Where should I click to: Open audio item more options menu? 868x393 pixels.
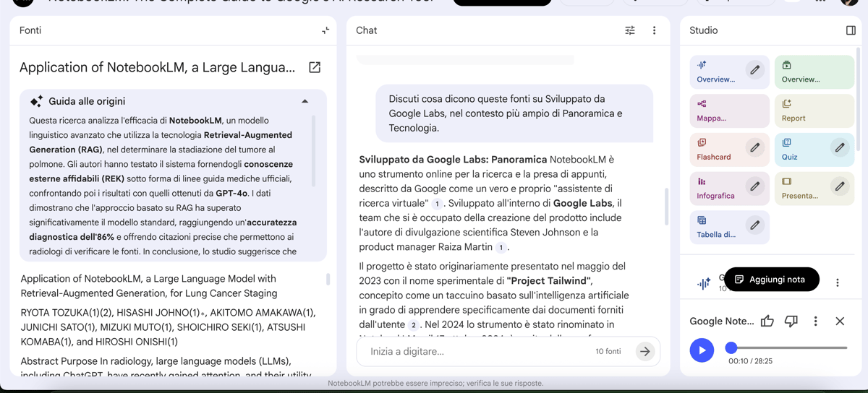[838, 282]
